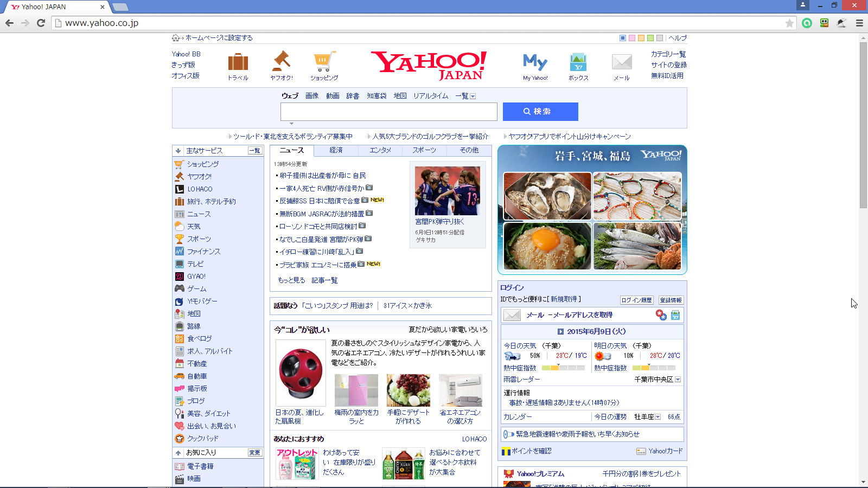868x488 pixels.
Task: Open the red fan product thumbnail
Action: click(x=301, y=373)
